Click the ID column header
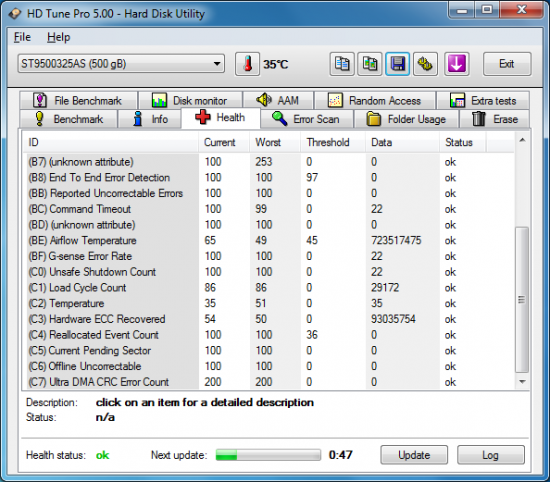The image size is (550, 482). [111, 142]
